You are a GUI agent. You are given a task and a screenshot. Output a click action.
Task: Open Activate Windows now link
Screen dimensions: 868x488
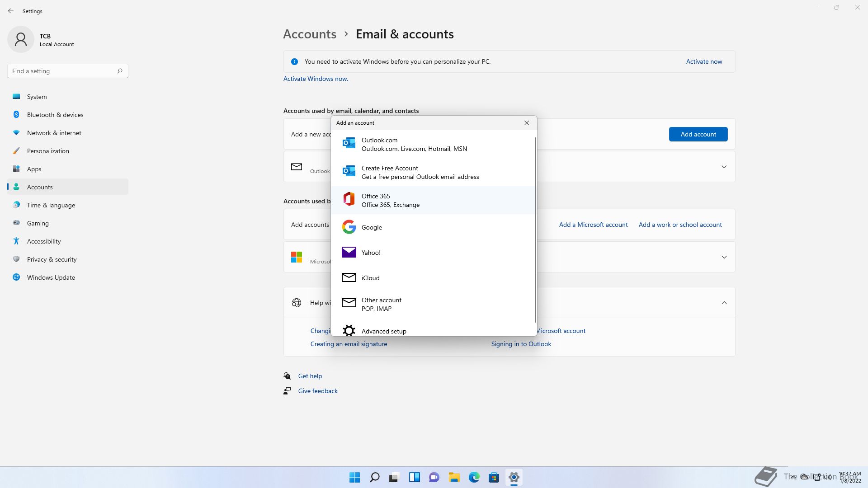pyautogui.click(x=316, y=79)
